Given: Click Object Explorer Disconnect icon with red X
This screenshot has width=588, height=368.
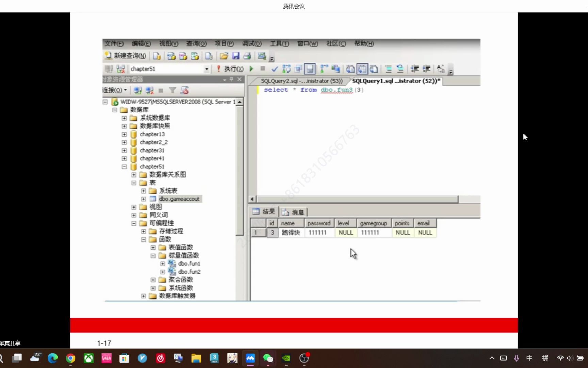Looking at the screenshot, I should [150, 90].
